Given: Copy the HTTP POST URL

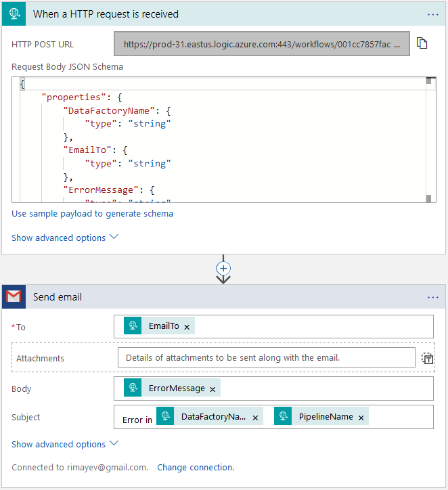Looking at the screenshot, I should tap(422, 44).
